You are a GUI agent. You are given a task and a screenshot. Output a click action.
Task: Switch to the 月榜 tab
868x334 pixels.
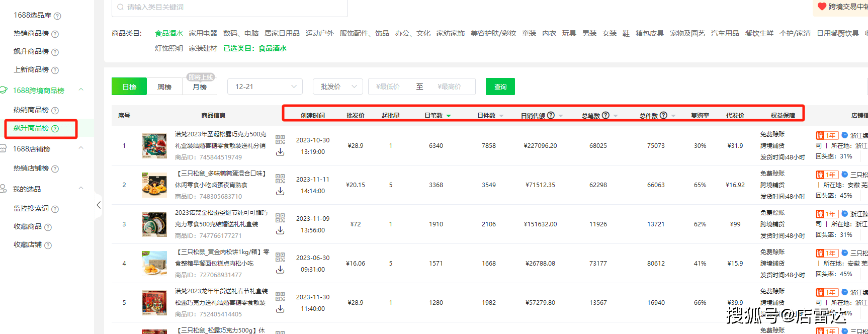[x=200, y=87]
